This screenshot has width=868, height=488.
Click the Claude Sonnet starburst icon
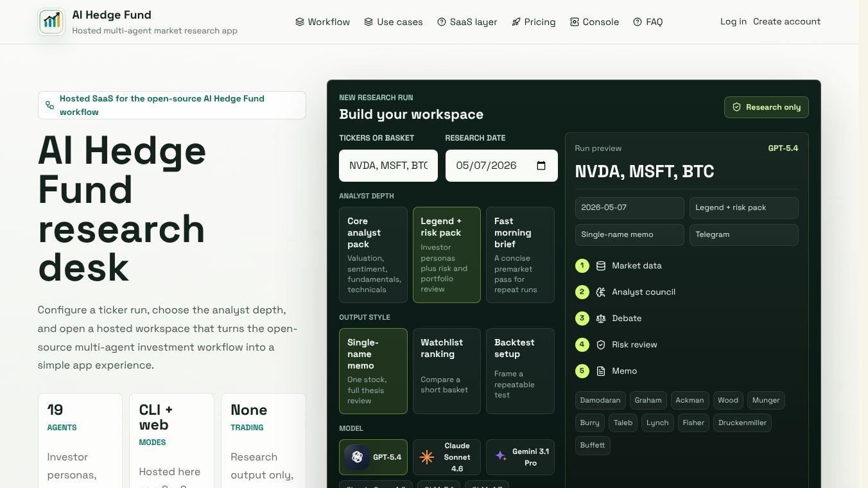[427, 457]
